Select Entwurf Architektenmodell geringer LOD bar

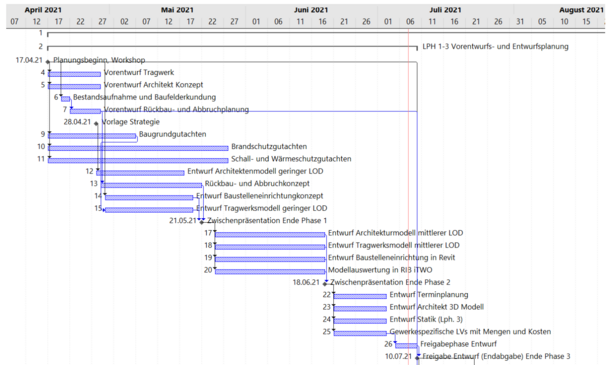tap(140, 173)
